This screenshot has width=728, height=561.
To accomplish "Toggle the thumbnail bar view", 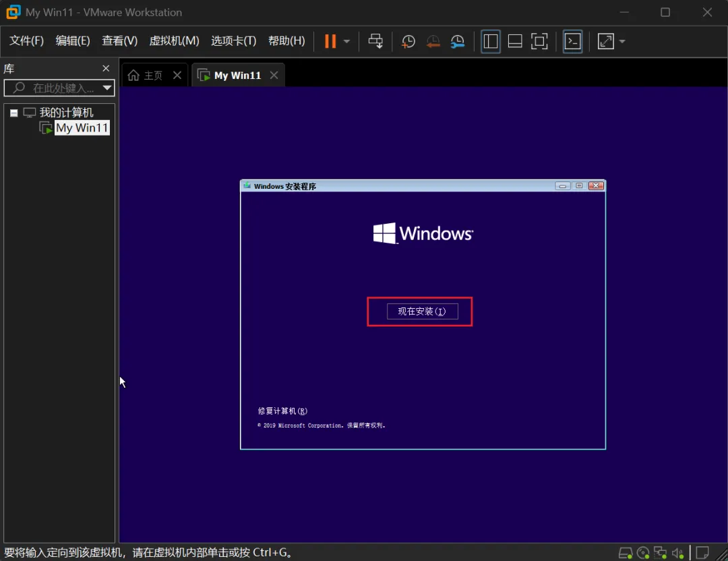I will 515,41.
